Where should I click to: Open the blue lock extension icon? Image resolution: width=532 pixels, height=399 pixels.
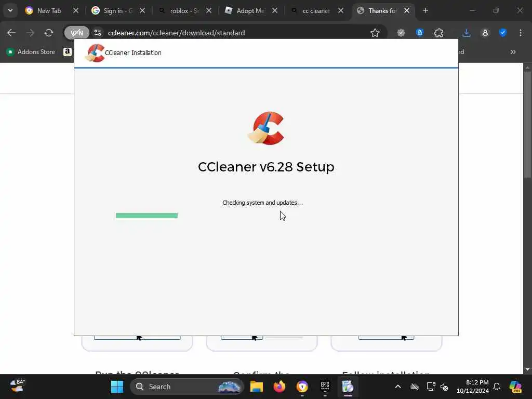pyautogui.click(x=420, y=33)
